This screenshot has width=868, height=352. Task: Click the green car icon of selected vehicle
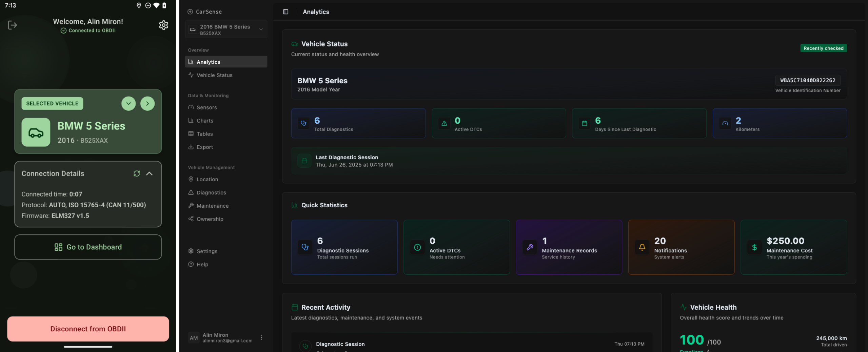point(36,132)
